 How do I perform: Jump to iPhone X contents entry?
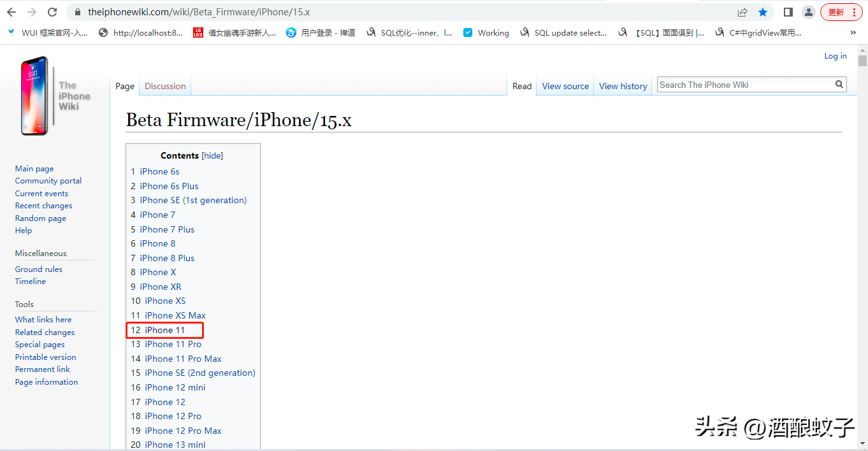point(154,272)
